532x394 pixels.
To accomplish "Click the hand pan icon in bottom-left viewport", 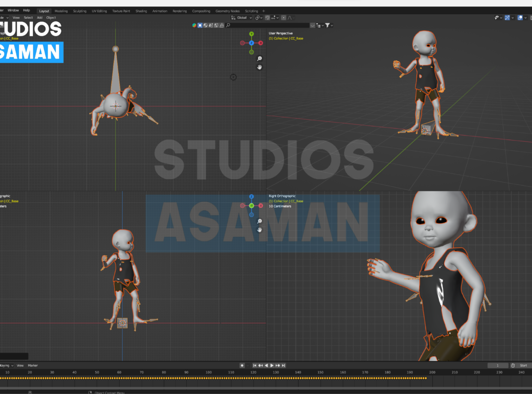I will click(260, 230).
